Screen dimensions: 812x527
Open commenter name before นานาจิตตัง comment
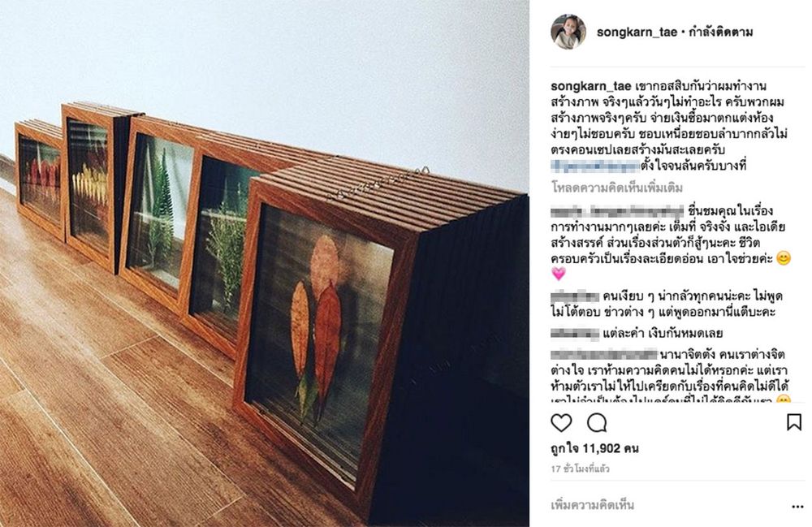point(604,355)
